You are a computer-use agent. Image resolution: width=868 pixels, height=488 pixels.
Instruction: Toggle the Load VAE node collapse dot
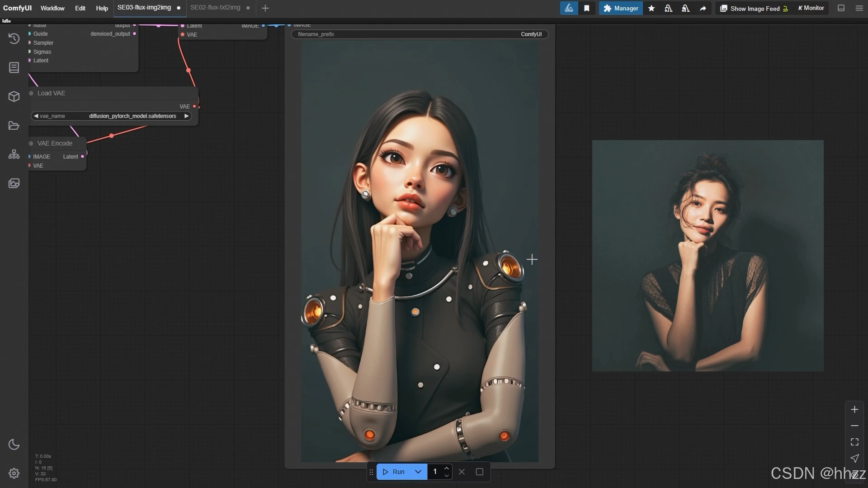(x=31, y=93)
